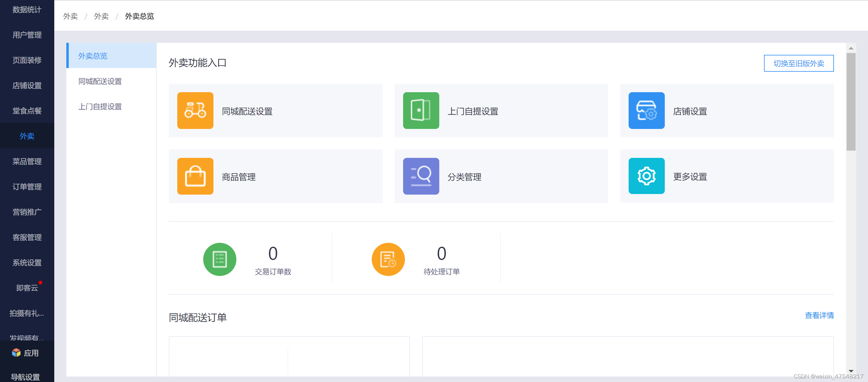
Task: Click the orange delivery scooter icon
Action: [x=195, y=110]
